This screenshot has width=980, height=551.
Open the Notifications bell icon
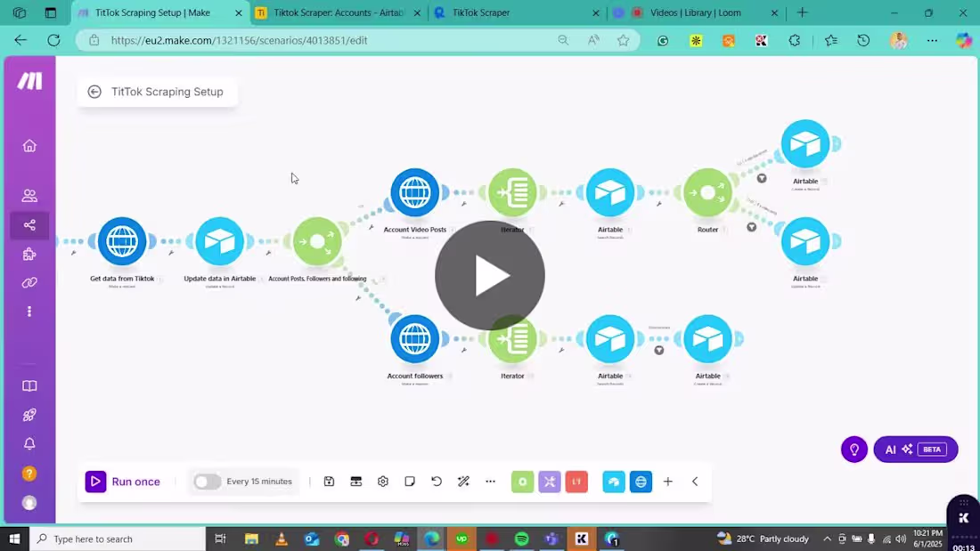tap(29, 443)
